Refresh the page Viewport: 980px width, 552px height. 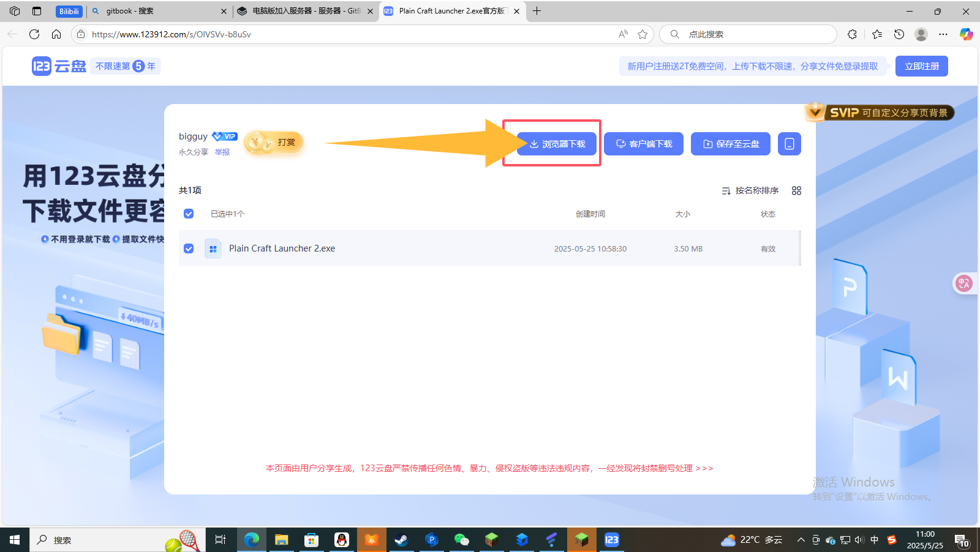click(x=34, y=34)
